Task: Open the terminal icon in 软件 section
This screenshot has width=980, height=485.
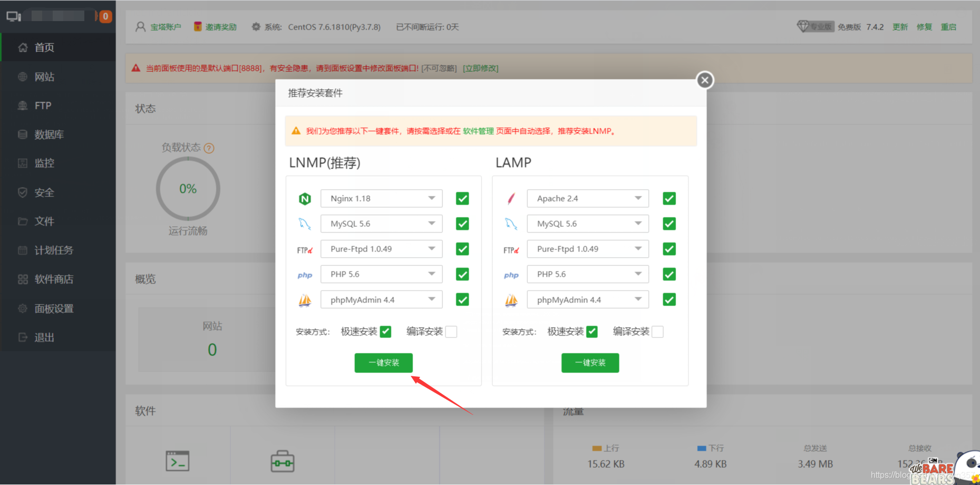Action: [178, 461]
